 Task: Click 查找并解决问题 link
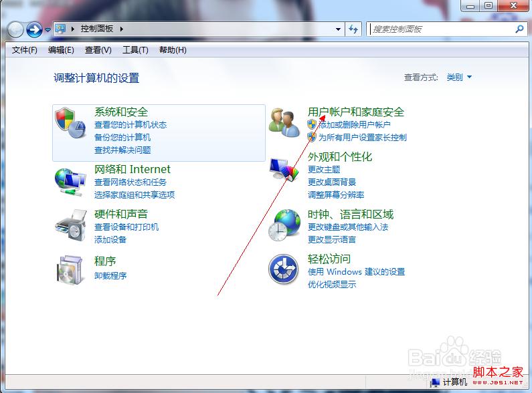(122, 150)
